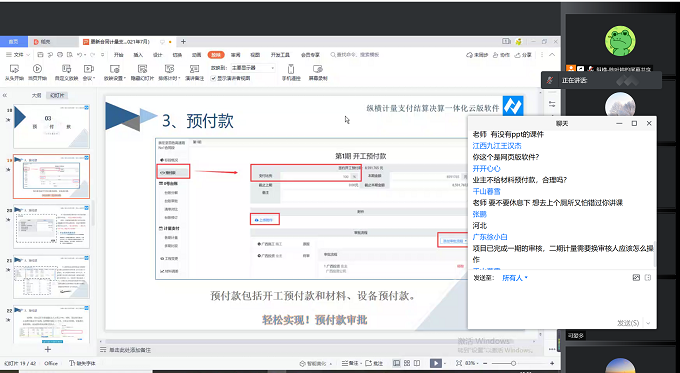Click fit-slide-to-window icon near zoom percentage
This screenshot has width=680, height=373.
(459, 363)
